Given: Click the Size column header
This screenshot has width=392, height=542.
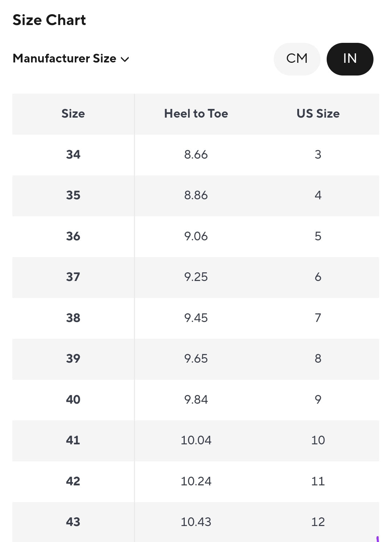Looking at the screenshot, I should coord(73,114).
